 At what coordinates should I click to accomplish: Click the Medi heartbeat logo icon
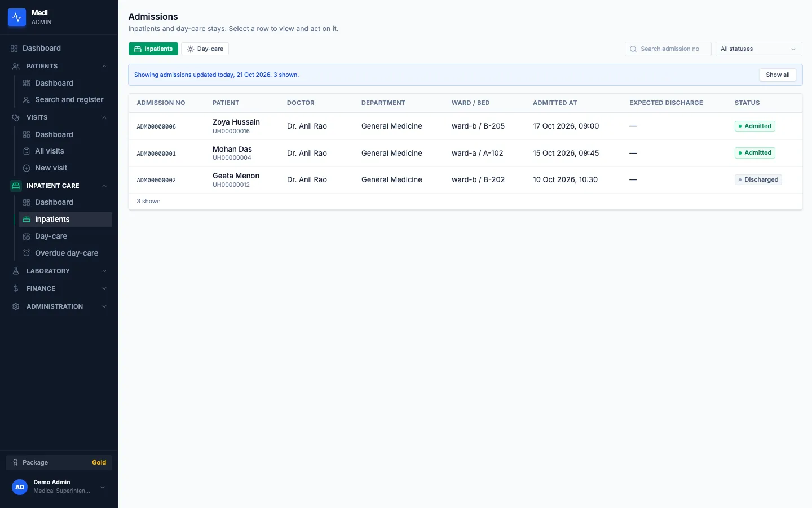17,17
